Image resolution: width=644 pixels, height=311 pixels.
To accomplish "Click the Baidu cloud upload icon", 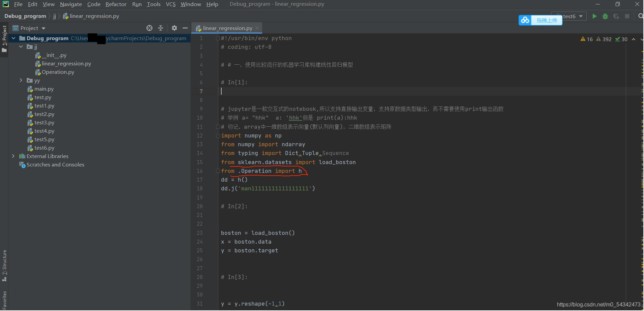I will click(x=525, y=20).
